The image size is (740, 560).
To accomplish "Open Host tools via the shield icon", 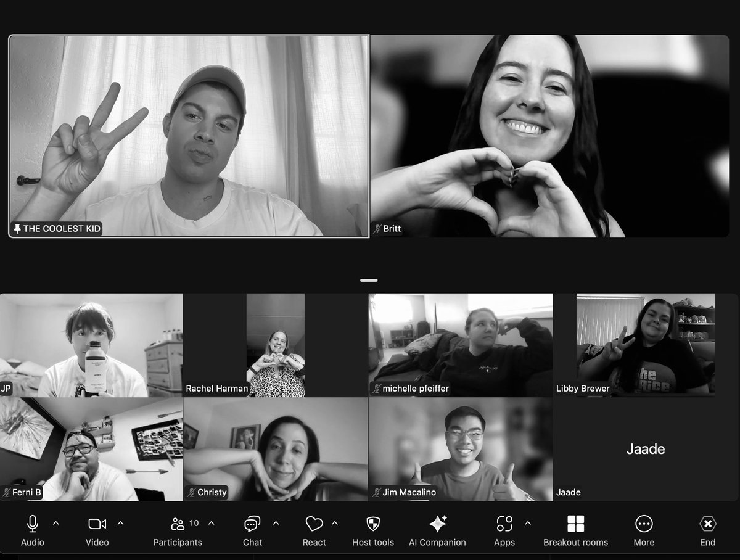I will (372, 524).
